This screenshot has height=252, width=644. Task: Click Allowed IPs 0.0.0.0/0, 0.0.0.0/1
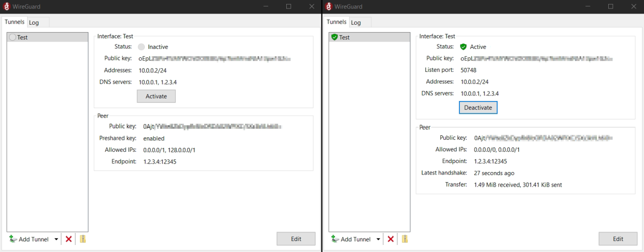pos(497,150)
